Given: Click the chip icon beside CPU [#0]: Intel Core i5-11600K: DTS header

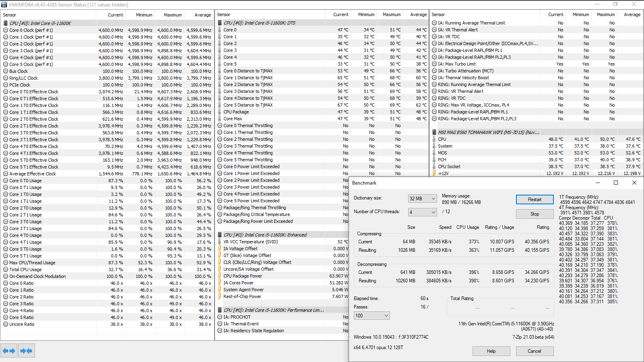Looking at the screenshot, I should 220,23.
